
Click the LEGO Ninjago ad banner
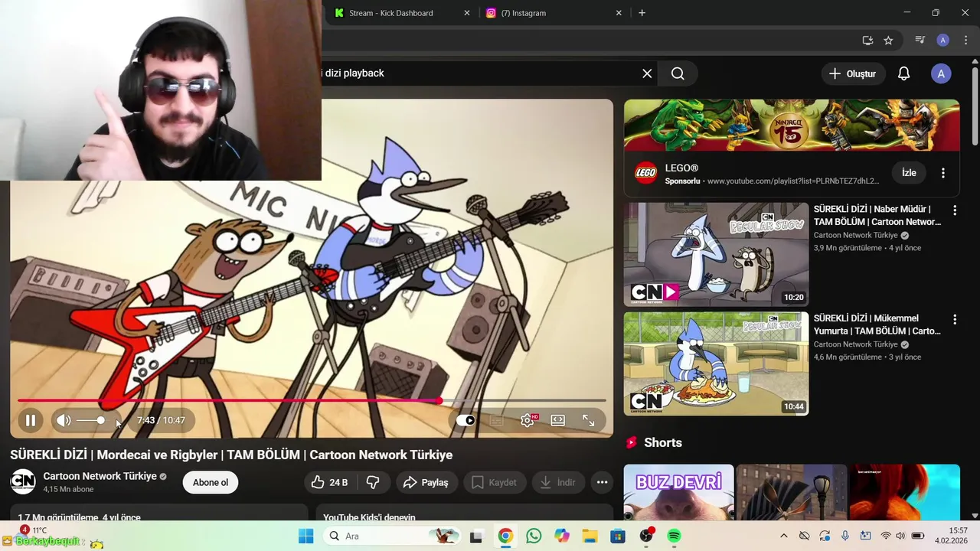(792, 125)
